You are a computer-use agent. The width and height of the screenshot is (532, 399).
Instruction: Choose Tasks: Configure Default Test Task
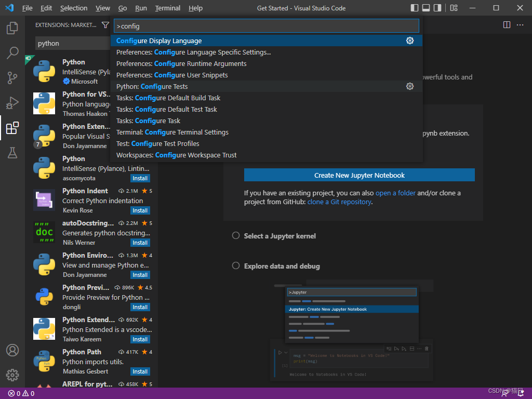(x=267, y=109)
